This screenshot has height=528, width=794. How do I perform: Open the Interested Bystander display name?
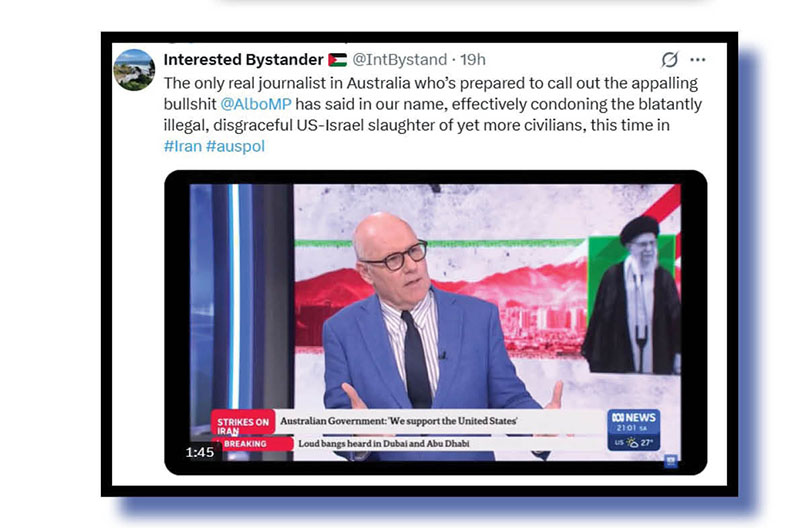click(243, 60)
